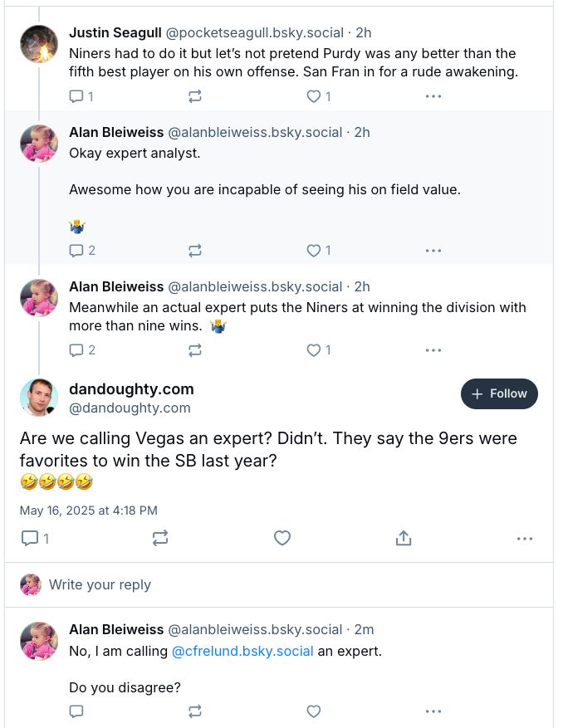Like the 'Okay expert analyst' post

319,251
